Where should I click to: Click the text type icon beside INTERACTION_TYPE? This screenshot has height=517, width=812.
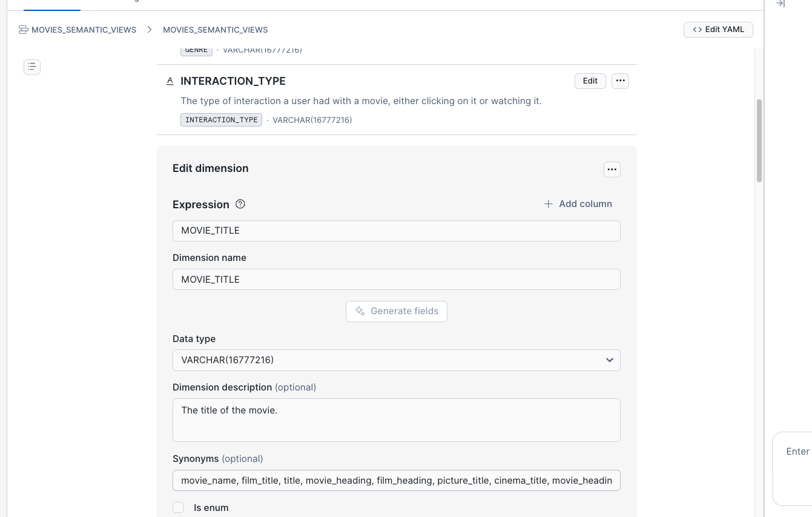tap(170, 81)
